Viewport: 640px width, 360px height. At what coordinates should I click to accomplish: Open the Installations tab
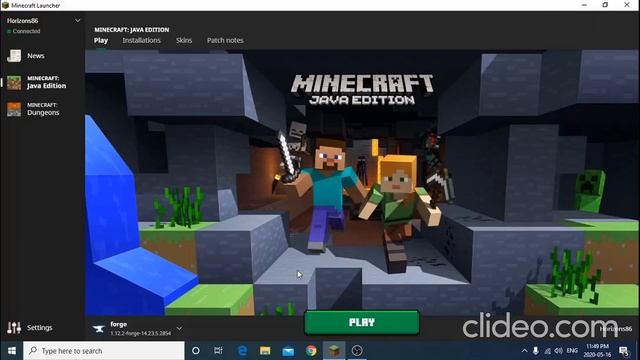tap(141, 40)
